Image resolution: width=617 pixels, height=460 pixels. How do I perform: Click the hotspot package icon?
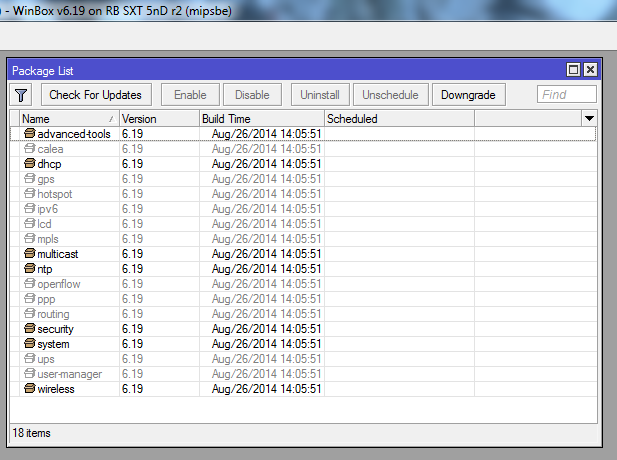point(30,193)
